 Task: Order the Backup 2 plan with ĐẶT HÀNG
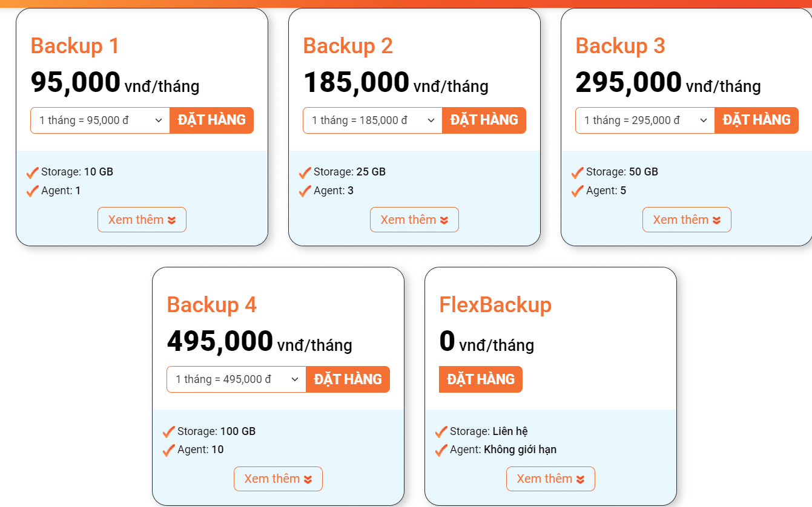484,120
